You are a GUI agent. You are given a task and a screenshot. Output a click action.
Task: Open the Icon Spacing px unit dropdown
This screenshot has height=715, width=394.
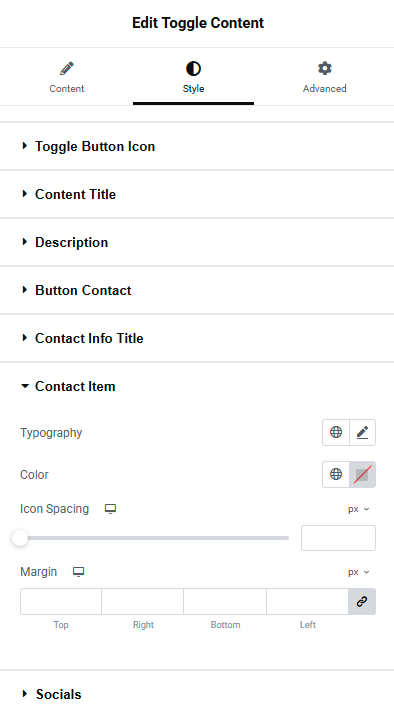tap(358, 509)
